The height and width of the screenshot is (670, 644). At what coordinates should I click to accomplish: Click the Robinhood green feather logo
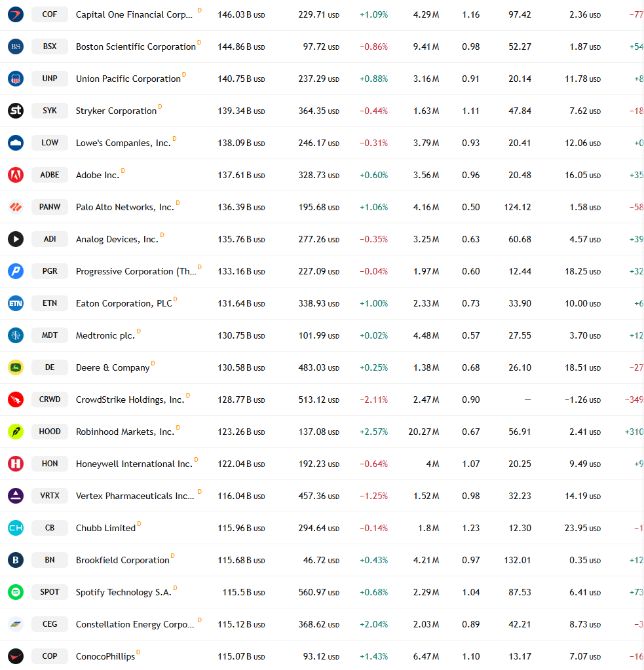coord(16,432)
